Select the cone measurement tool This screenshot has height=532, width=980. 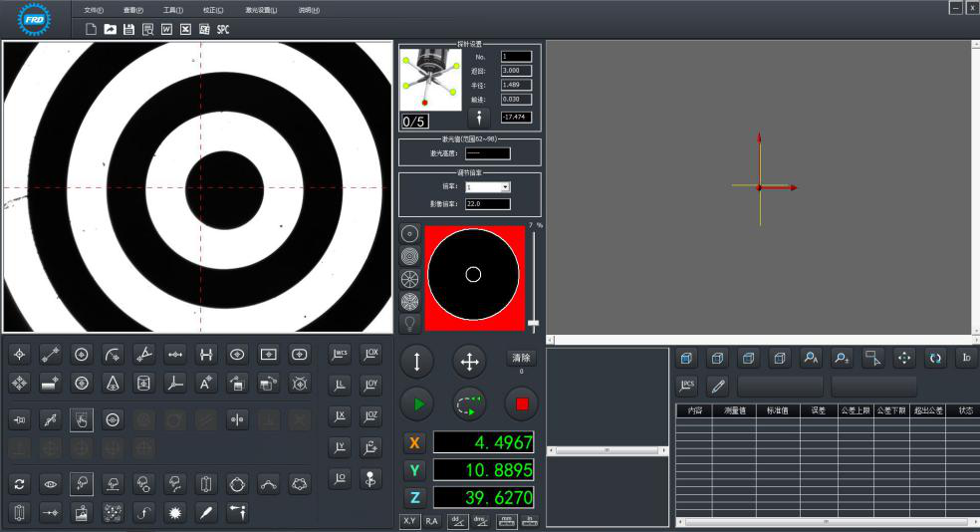[113, 383]
